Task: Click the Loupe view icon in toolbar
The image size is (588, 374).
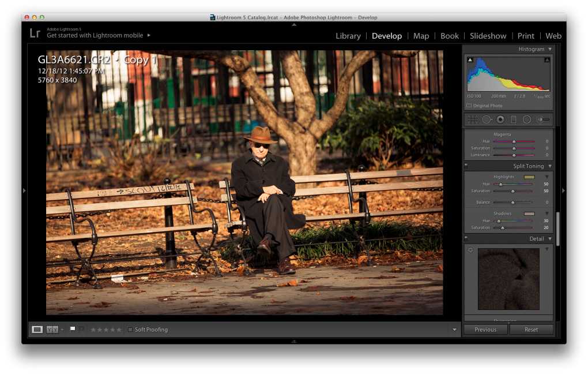Action: pyautogui.click(x=37, y=330)
